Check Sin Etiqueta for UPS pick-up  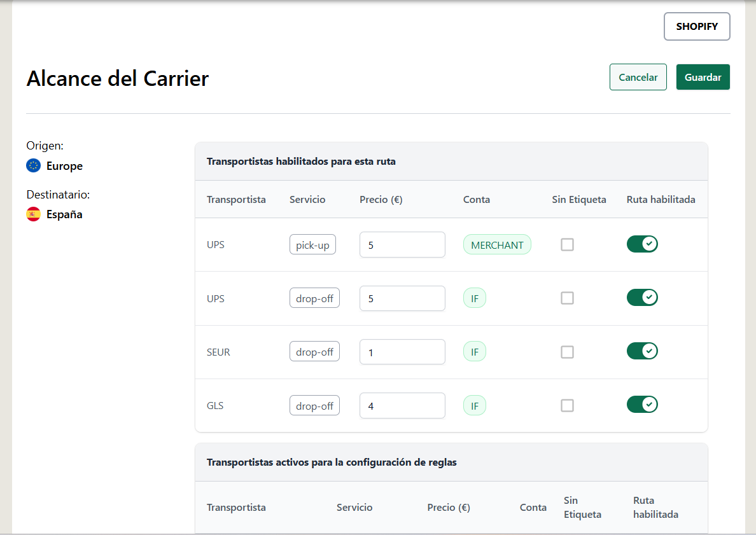tap(568, 245)
